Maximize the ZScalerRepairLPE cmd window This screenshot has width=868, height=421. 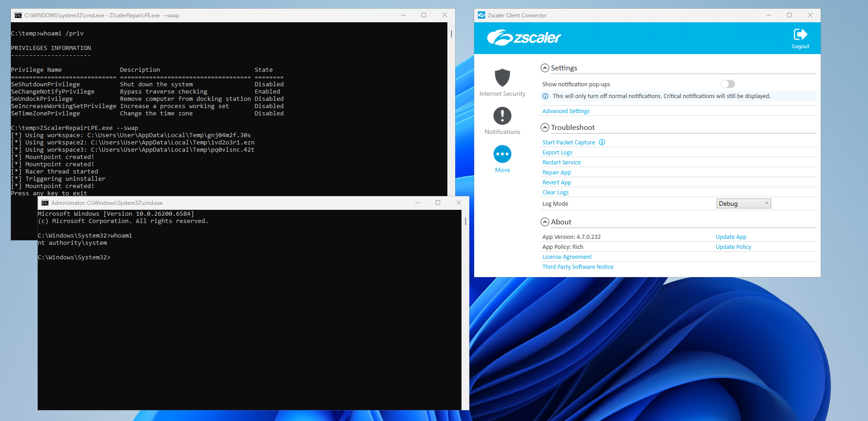[x=424, y=15]
